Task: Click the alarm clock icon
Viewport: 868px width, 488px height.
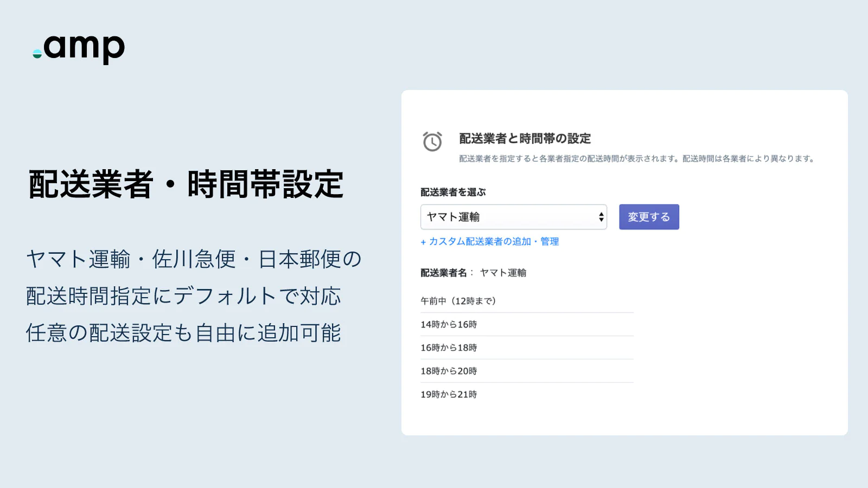Action: coord(432,142)
